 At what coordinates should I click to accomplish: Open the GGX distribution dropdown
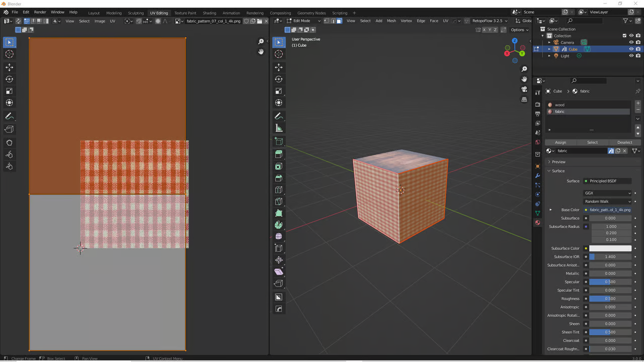click(x=607, y=193)
